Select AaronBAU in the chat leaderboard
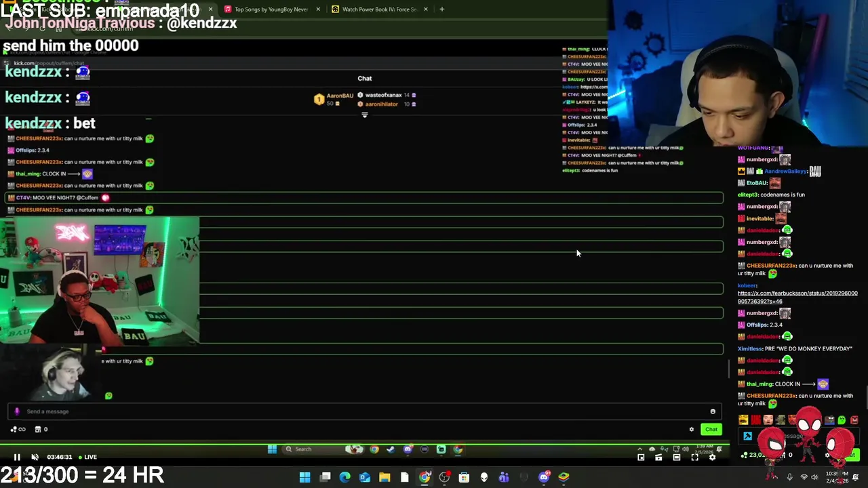 tap(334, 99)
